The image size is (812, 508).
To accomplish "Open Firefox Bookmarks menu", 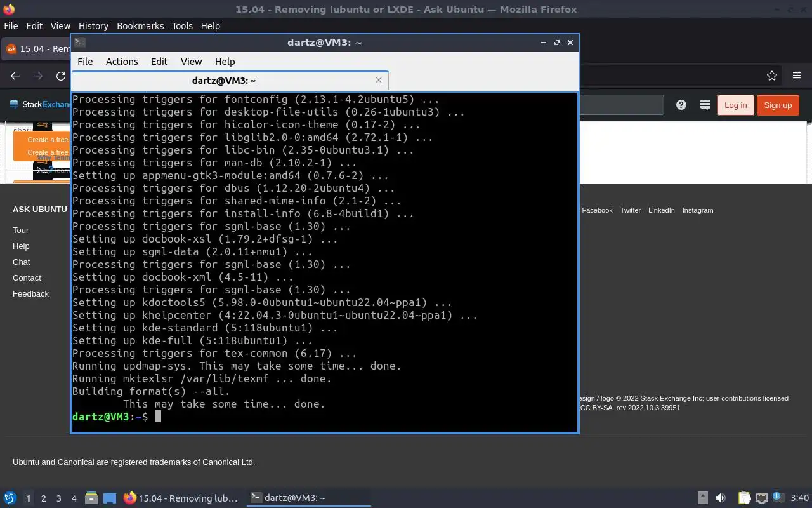I will [140, 26].
